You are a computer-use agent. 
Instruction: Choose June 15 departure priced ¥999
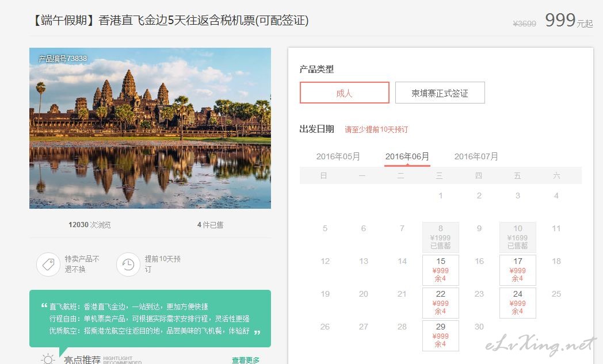[440, 270]
